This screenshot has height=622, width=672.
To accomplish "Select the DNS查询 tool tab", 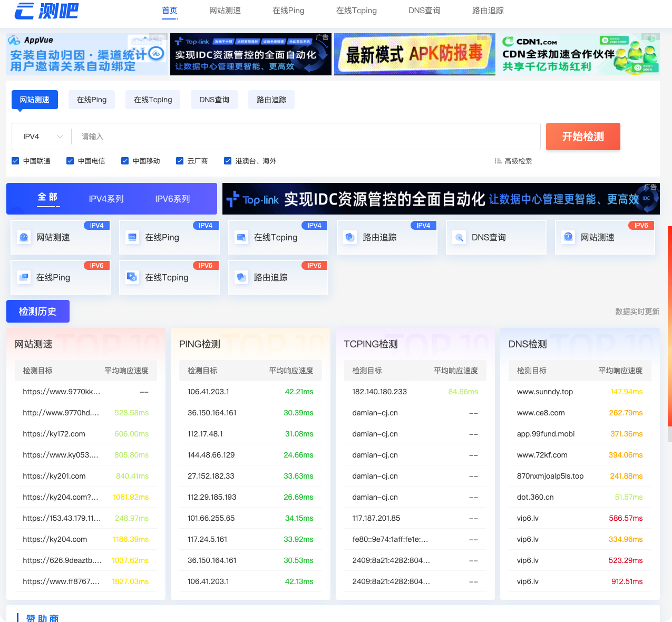I will click(x=214, y=100).
